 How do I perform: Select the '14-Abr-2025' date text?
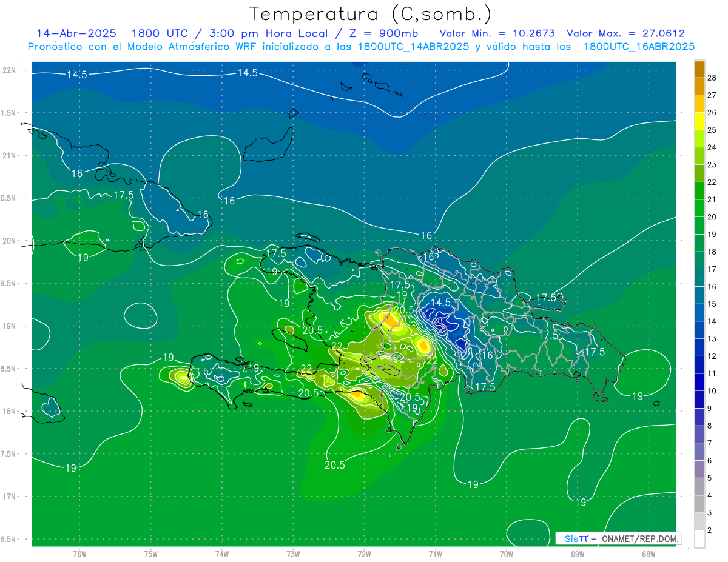tap(77, 33)
